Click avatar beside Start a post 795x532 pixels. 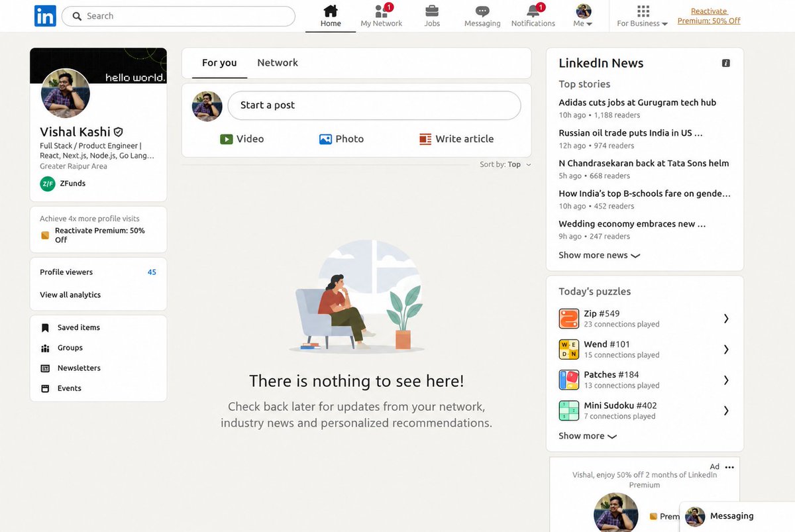click(207, 106)
